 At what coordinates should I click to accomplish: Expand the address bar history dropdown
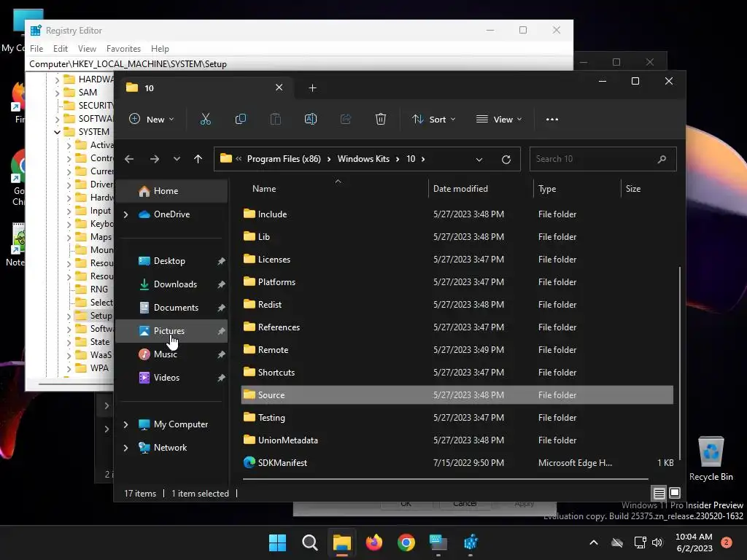pyautogui.click(x=479, y=160)
